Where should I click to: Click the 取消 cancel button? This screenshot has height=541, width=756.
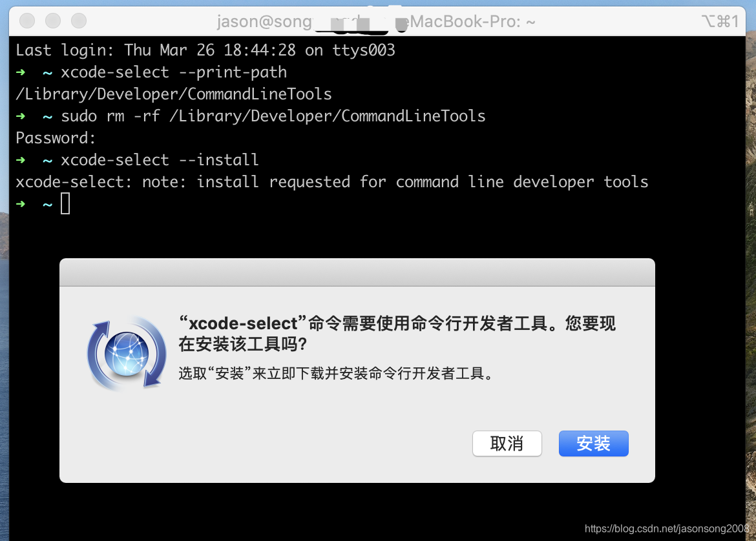tap(507, 444)
